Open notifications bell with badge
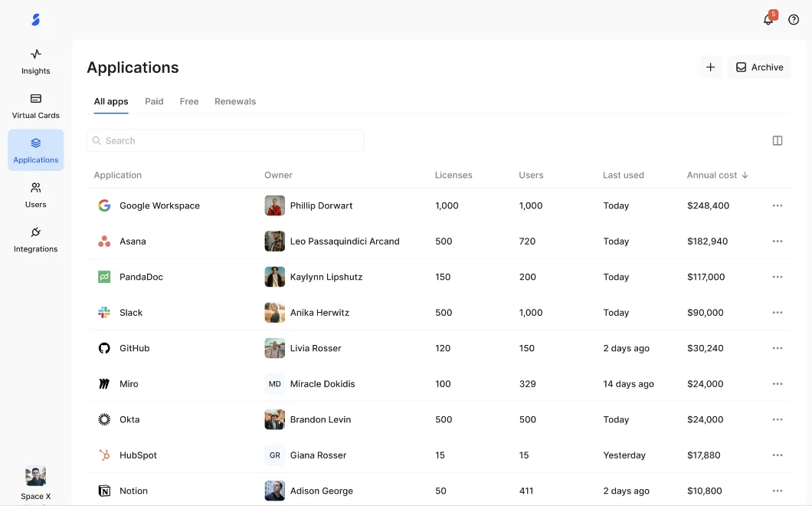The height and width of the screenshot is (506, 812). coord(768,20)
